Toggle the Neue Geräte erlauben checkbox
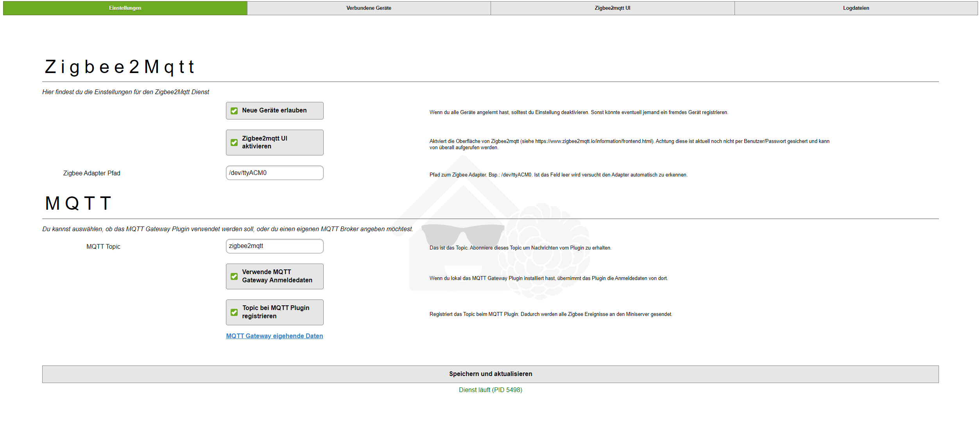The width and height of the screenshot is (980, 426). pyautogui.click(x=234, y=111)
